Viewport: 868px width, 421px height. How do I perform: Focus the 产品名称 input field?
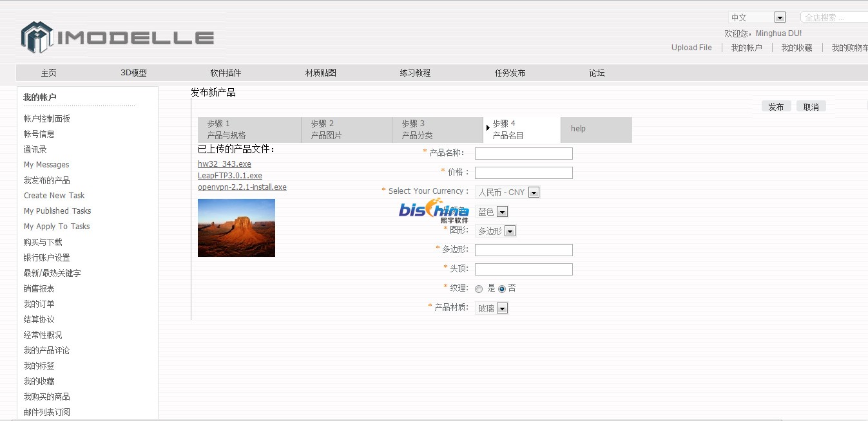pos(524,153)
